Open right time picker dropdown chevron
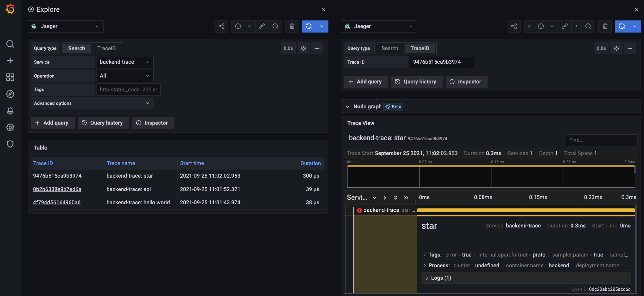Screen dimensions: 644x296 click(552, 26)
